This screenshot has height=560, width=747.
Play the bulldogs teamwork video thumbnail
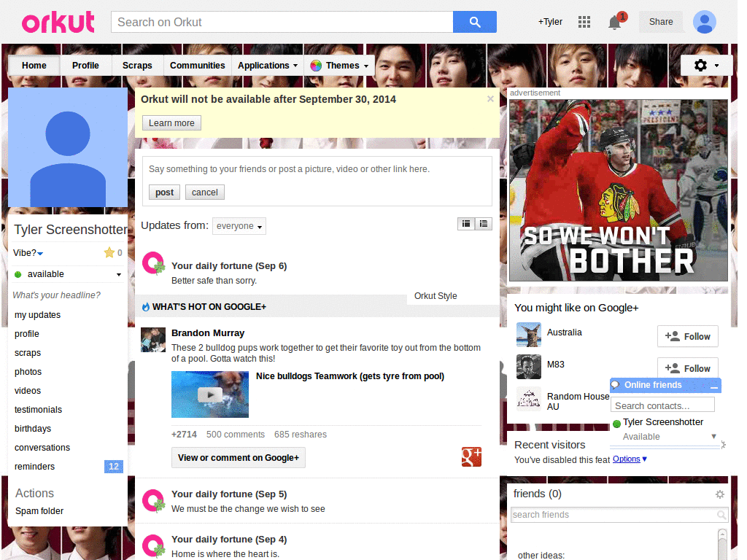(210, 394)
